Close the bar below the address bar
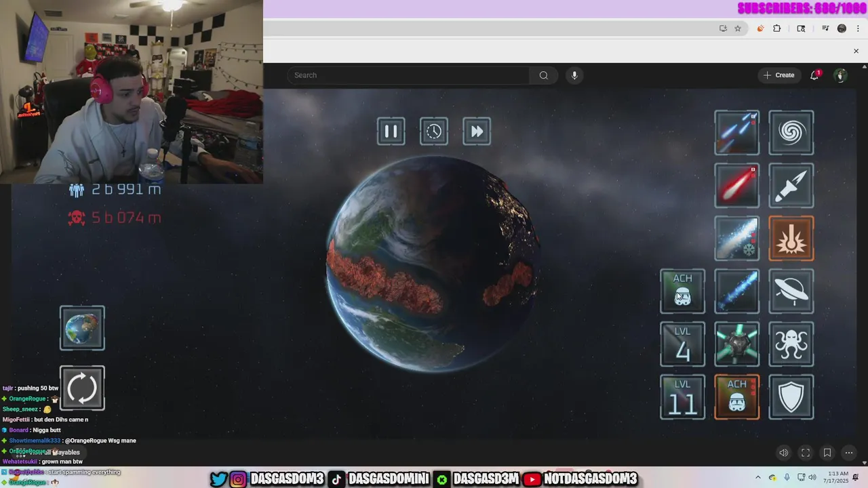Image resolution: width=868 pixels, height=488 pixels. pos(856,51)
